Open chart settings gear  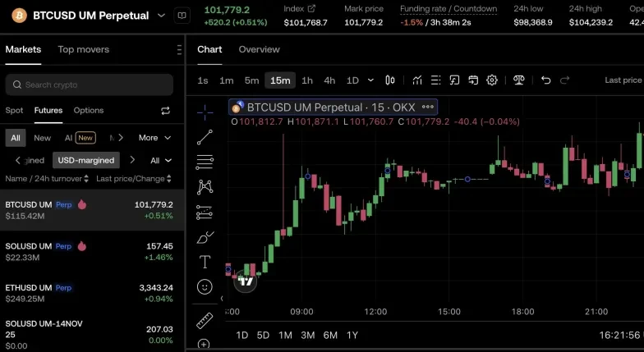(492, 80)
